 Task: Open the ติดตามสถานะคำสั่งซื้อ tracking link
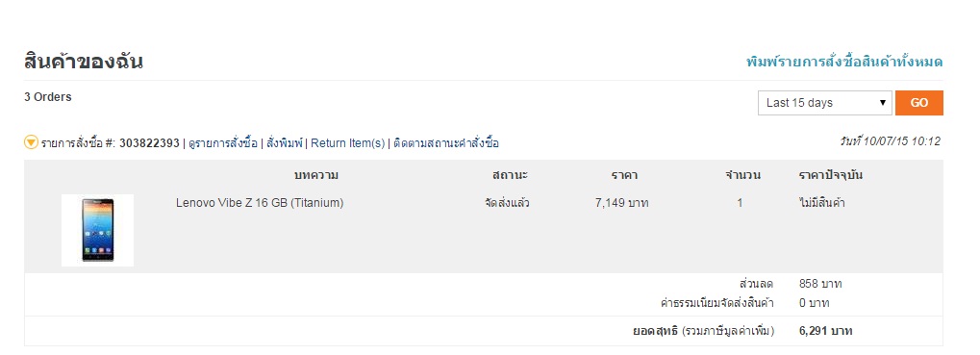click(446, 143)
